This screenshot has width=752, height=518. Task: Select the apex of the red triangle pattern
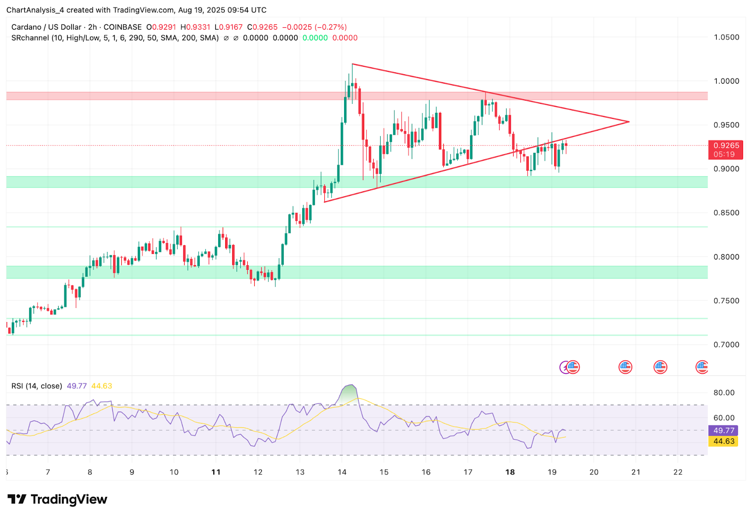(629, 121)
